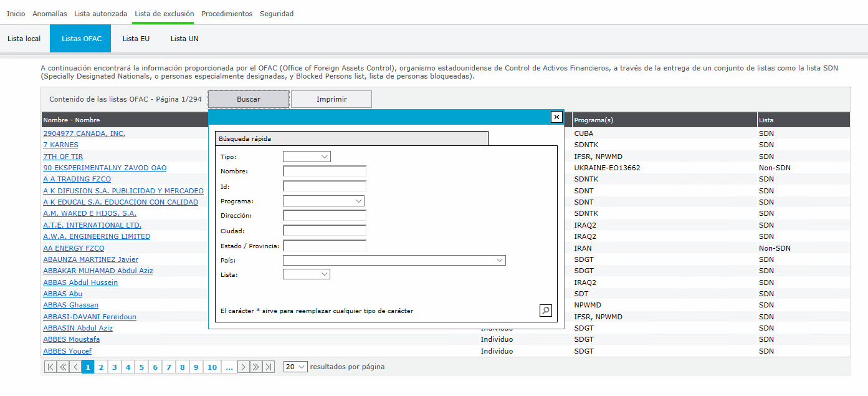Click the previous page arrow icon
868x396 pixels.
[75, 367]
